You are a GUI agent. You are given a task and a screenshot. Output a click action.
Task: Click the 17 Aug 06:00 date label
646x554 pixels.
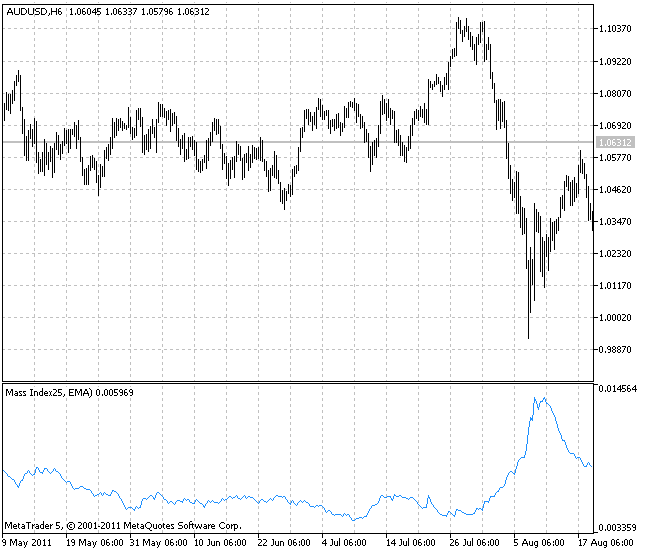606,543
